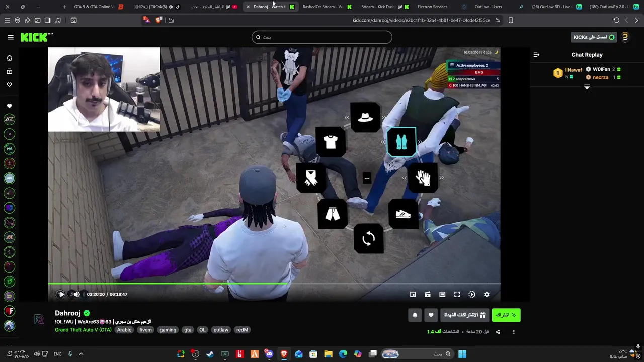Open Home icon in Kick sidebar
Screen dimensions: 644x362
click(9, 58)
